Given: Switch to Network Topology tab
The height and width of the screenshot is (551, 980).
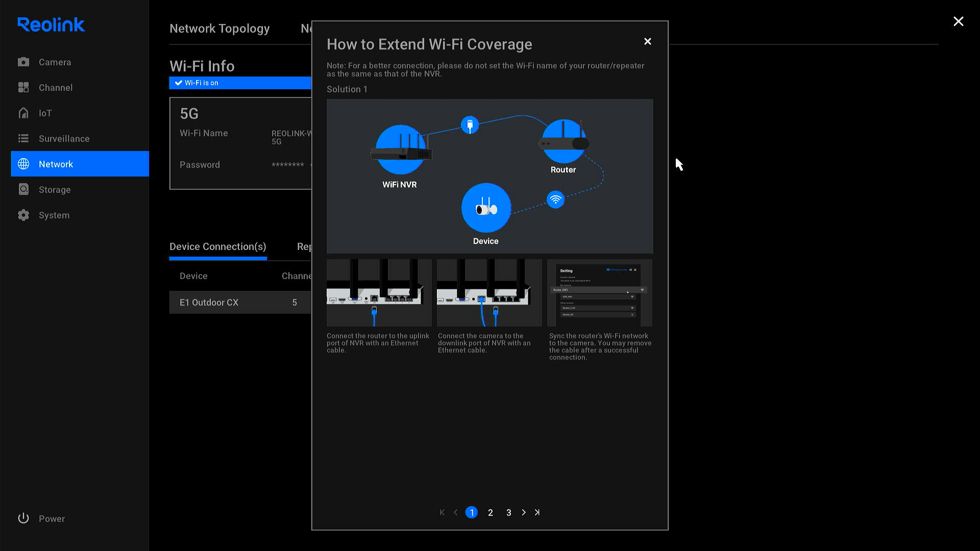Looking at the screenshot, I should (219, 29).
